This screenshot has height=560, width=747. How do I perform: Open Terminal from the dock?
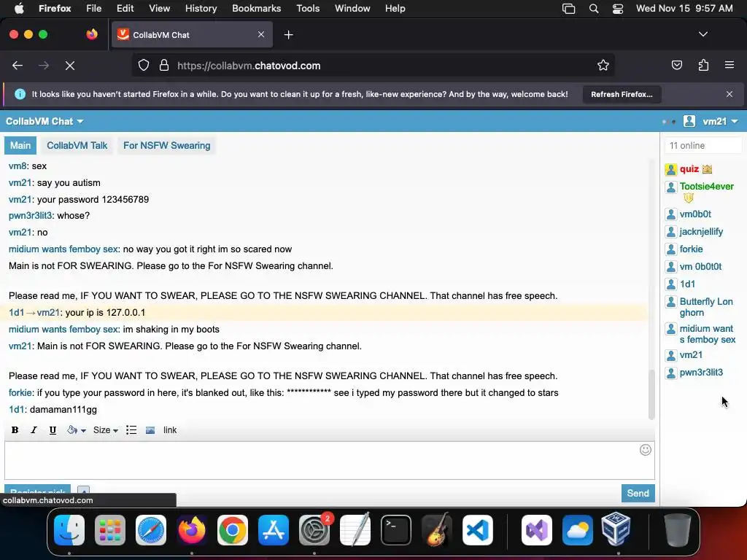coord(396,530)
